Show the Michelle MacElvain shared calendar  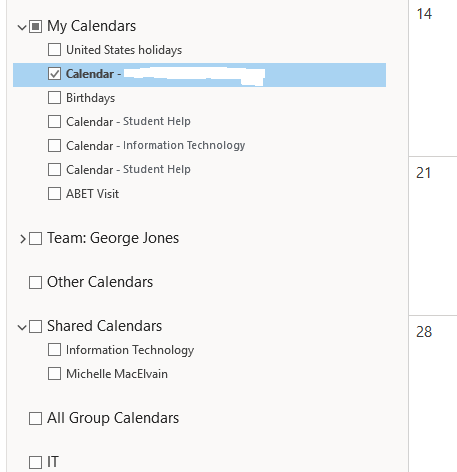tap(54, 374)
